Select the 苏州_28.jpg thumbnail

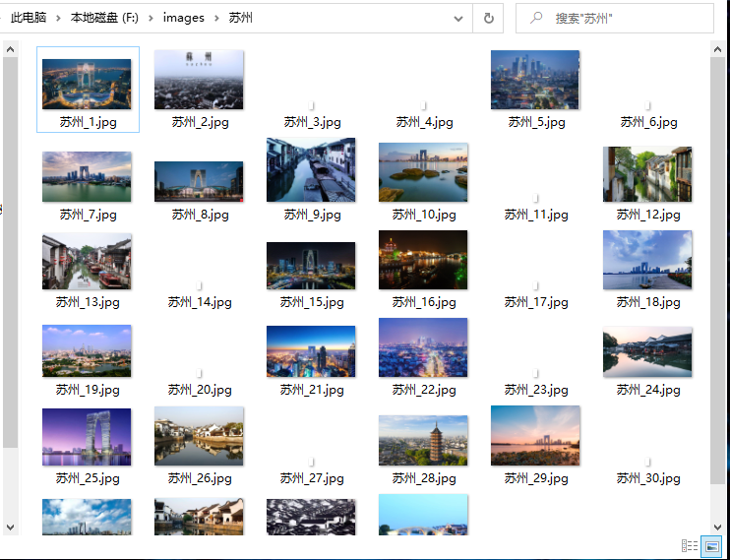tap(423, 440)
